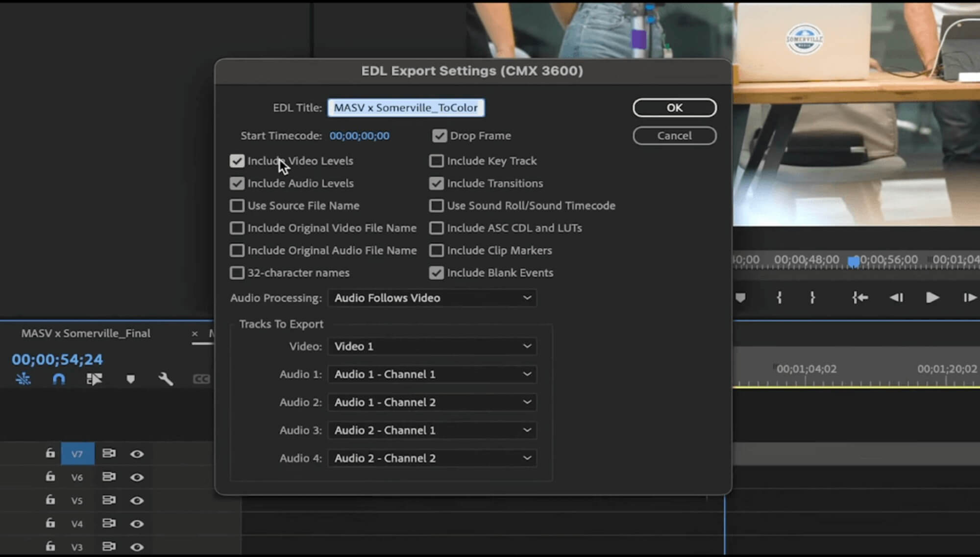
Task: Click the Start Timecode value
Action: coord(359,136)
